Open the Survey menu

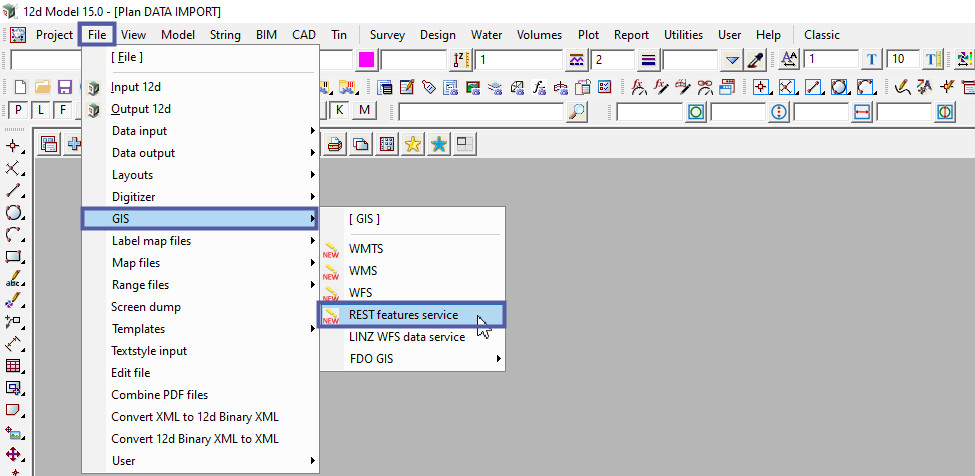[x=387, y=35]
